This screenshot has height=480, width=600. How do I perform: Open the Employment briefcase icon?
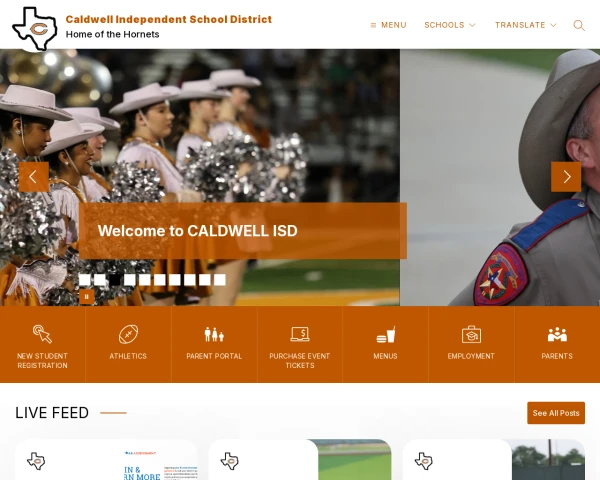(x=471, y=334)
